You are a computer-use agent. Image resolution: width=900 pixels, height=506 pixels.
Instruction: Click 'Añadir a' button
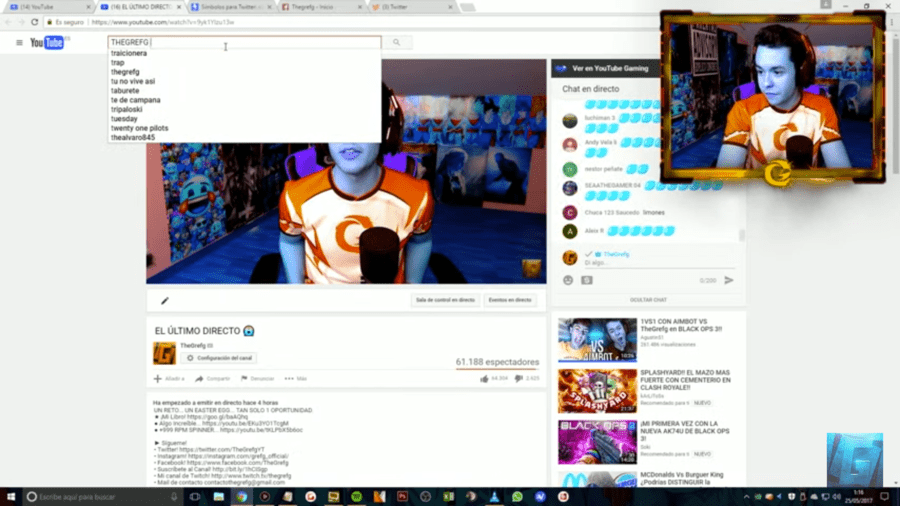coord(169,379)
